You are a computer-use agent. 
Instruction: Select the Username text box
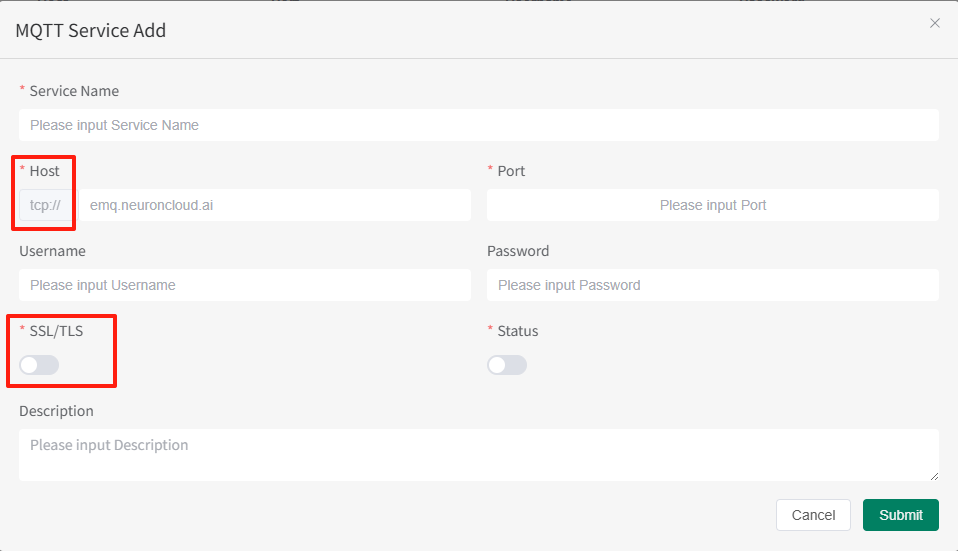point(244,285)
